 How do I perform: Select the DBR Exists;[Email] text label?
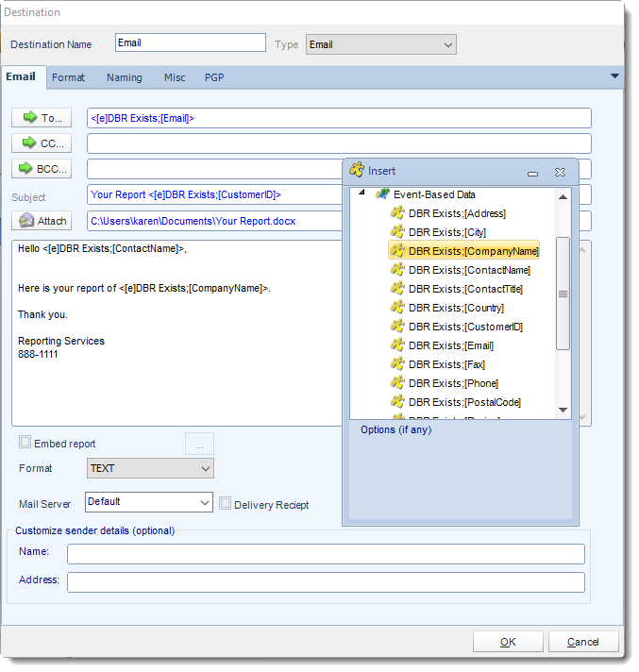(x=451, y=345)
